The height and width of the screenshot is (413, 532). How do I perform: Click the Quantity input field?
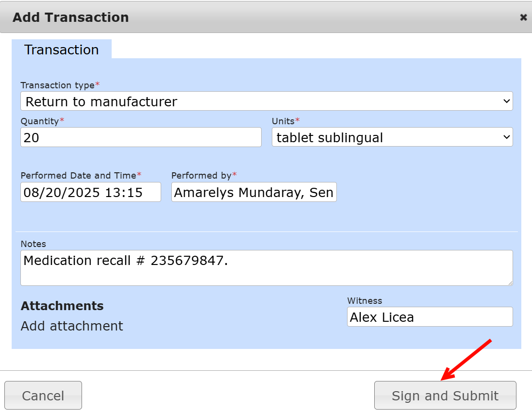click(x=141, y=137)
